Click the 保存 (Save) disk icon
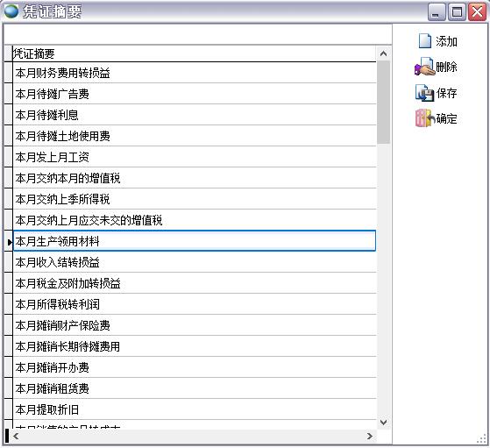The width and height of the screenshot is (490, 448). click(x=424, y=93)
